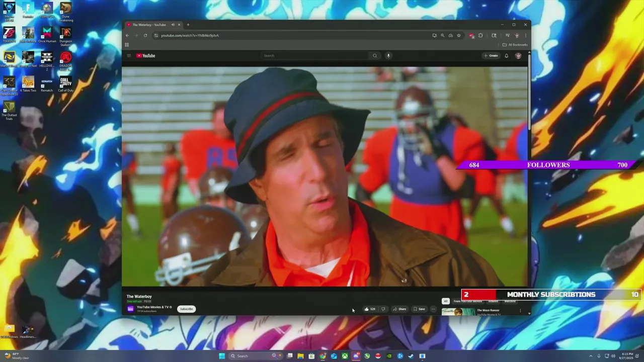Open the Xbox taskbar icon

click(x=345, y=356)
